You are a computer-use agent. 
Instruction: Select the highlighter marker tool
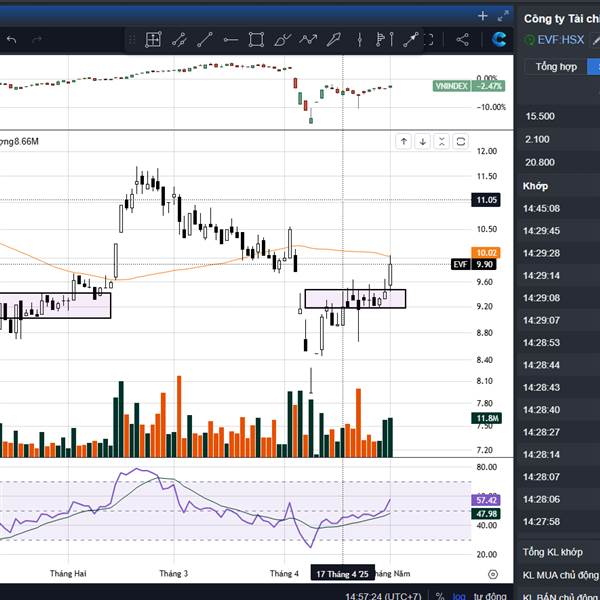click(333, 39)
